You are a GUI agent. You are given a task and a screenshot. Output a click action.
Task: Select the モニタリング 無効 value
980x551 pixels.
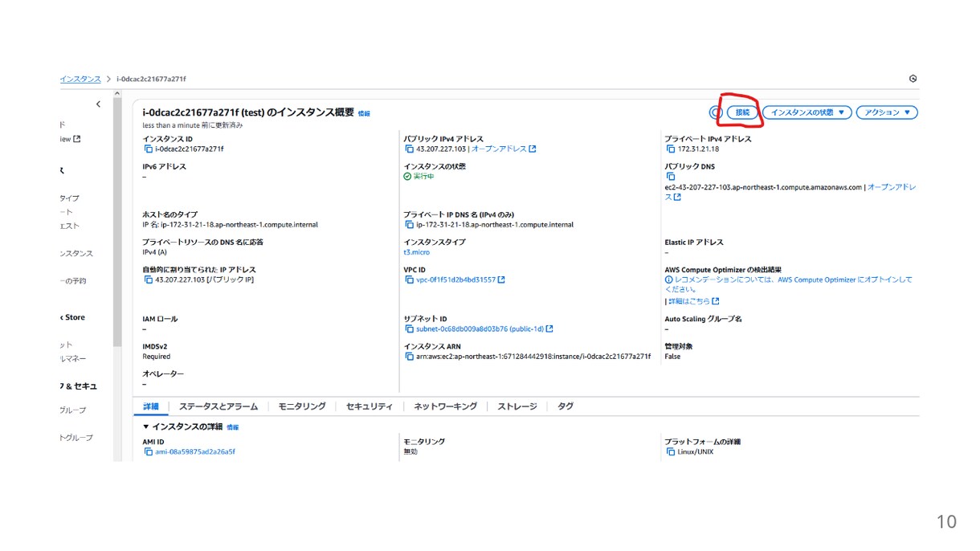click(x=410, y=452)
